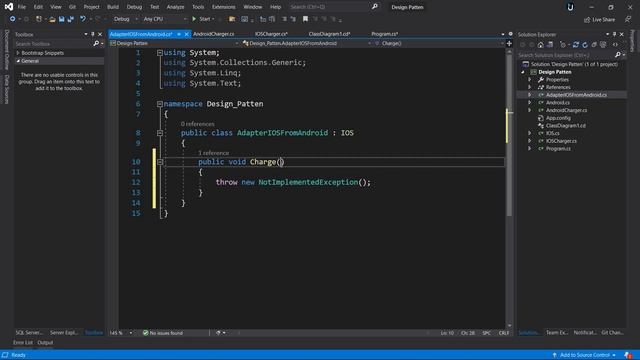The width and height of the screenshot is (640, 360).
Task: Click the 0 references CodeLens link
Action: (198, 124)
